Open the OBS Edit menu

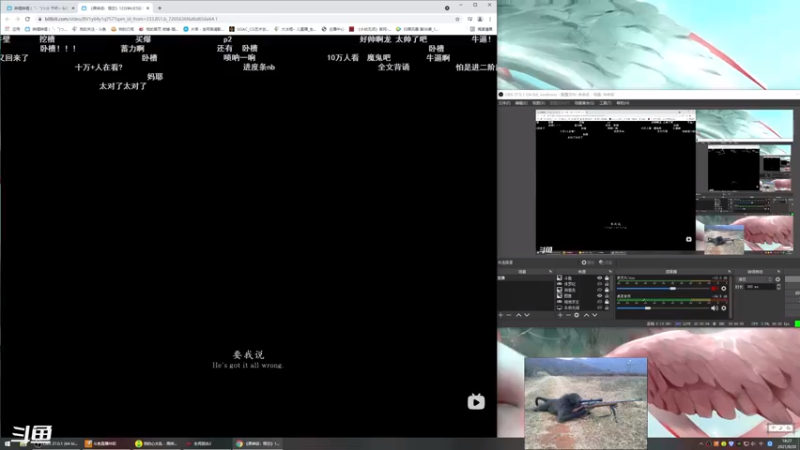point(521,103)
